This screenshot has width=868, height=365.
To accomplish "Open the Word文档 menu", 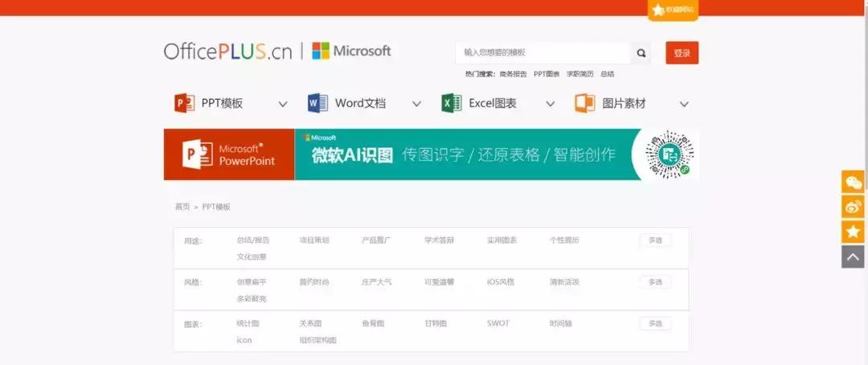I will 360,104.
